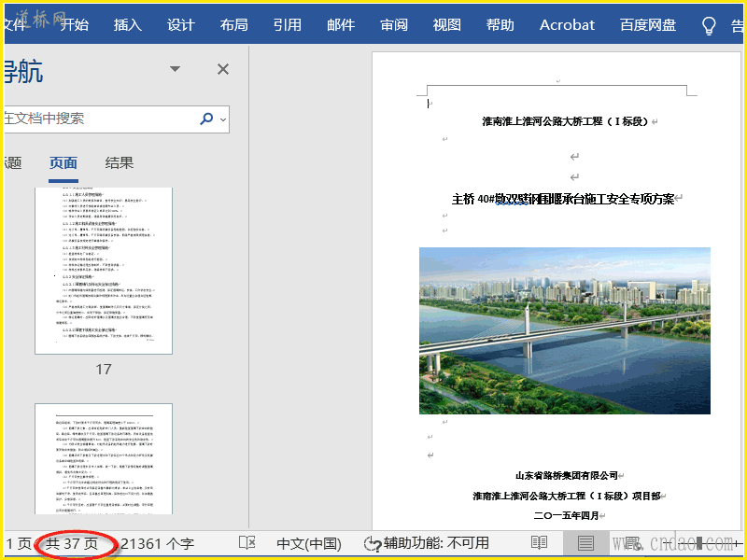The width and height of the screenshot is (747, 560).
Task: Click the word count 21361 个字
Action: (x=157, y=543)
